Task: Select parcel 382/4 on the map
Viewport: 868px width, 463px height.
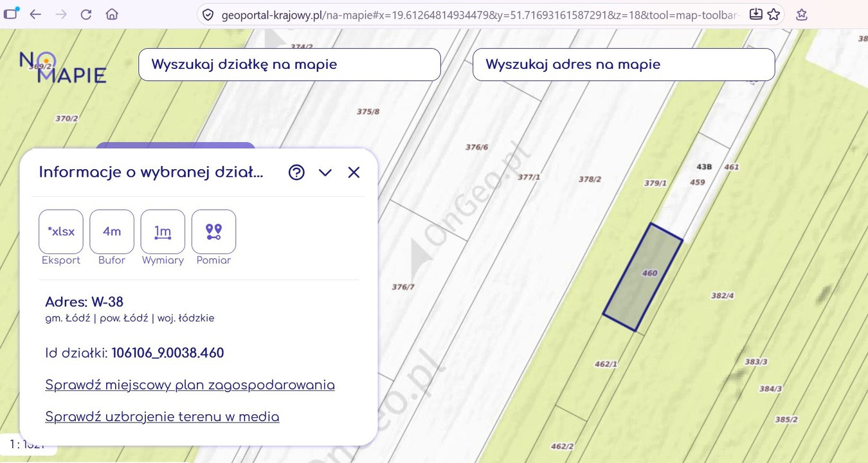Action: 722,296
